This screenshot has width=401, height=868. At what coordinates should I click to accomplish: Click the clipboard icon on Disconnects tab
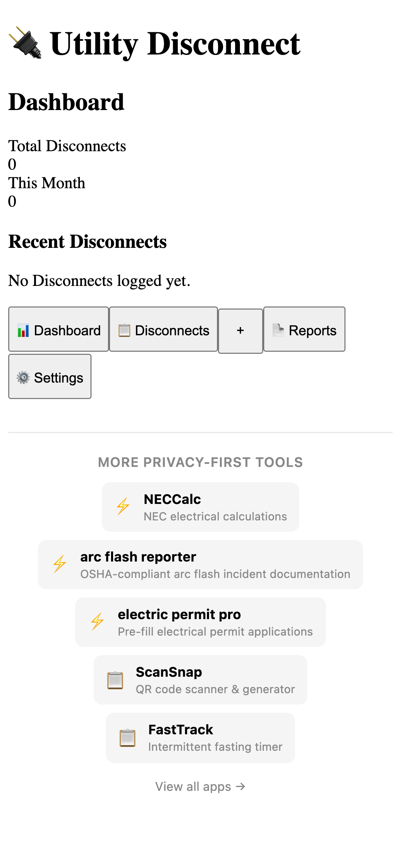(124, 330)
